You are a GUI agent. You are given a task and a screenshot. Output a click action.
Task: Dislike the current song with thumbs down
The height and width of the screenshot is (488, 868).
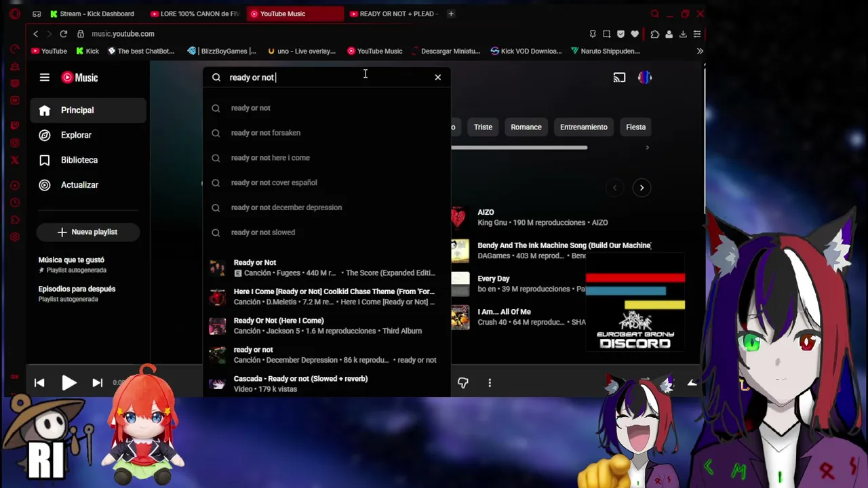click(463, 383)
